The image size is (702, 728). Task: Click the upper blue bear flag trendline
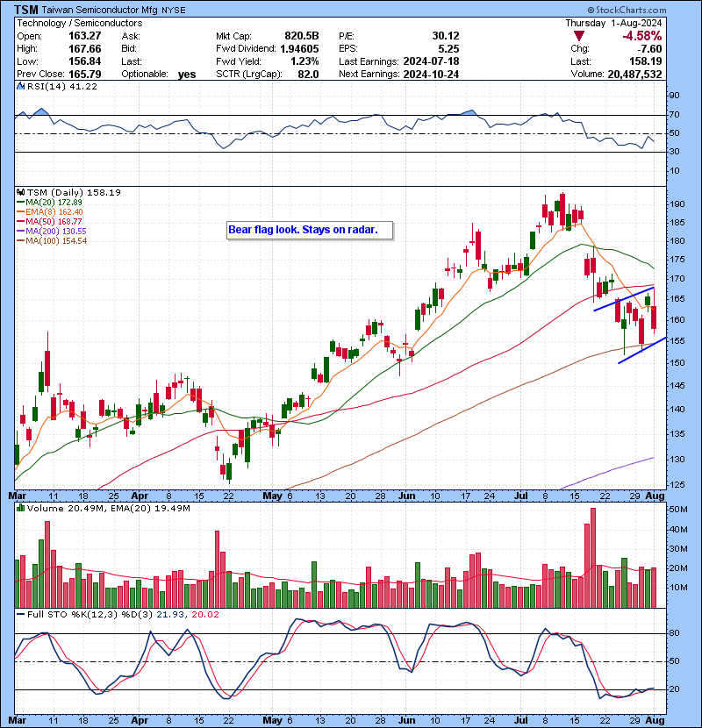[624, 299]
